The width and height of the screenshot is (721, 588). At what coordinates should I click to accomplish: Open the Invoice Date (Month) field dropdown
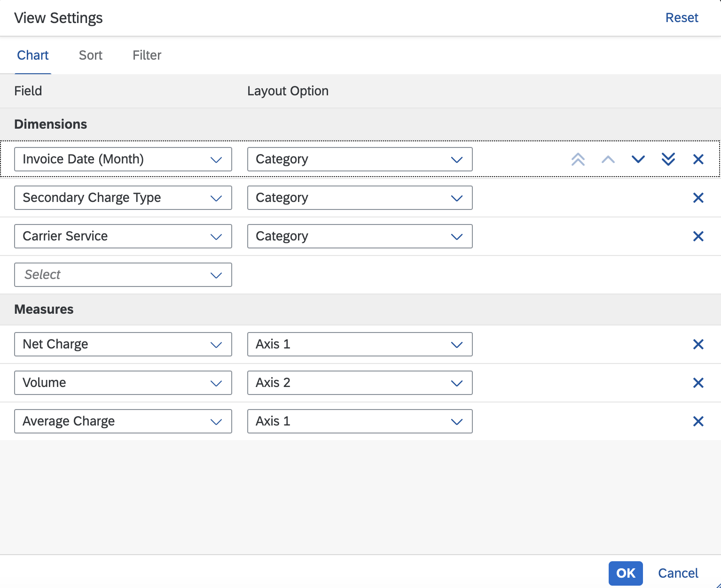pyautogui.click(x=216, y=159)
